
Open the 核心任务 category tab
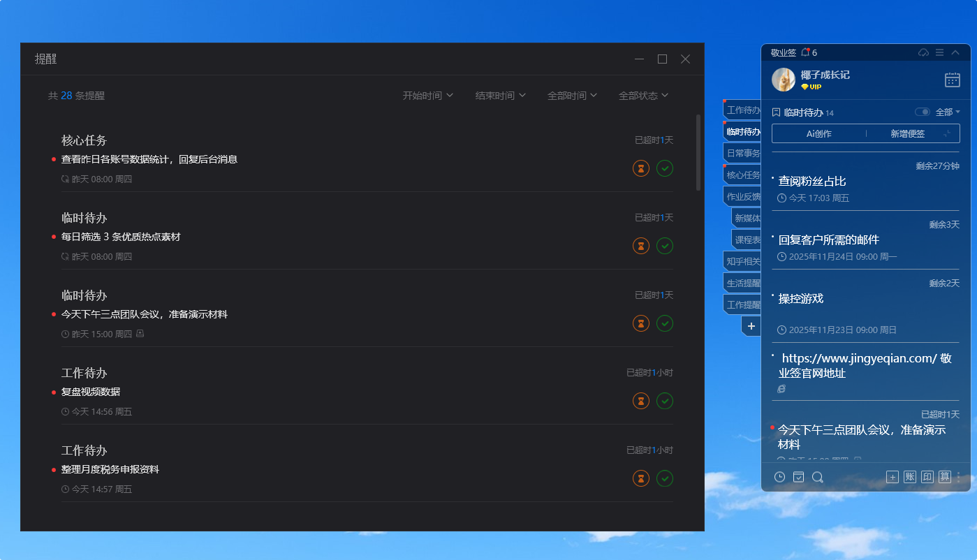point(742,175)
